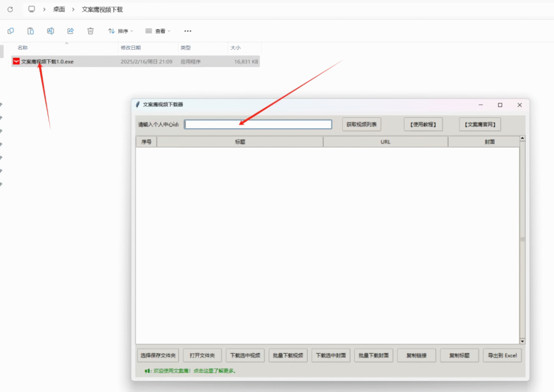554x392 pixels.
Task: Expand the 排序 sort dropdown
Action: [x=120, y=31]
